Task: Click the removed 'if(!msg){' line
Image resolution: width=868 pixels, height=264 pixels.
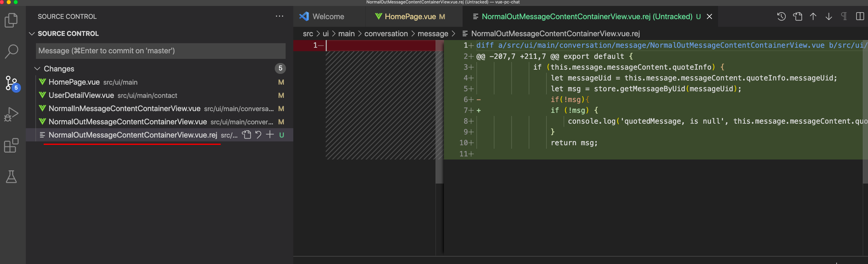Action: tap(570, 100)
